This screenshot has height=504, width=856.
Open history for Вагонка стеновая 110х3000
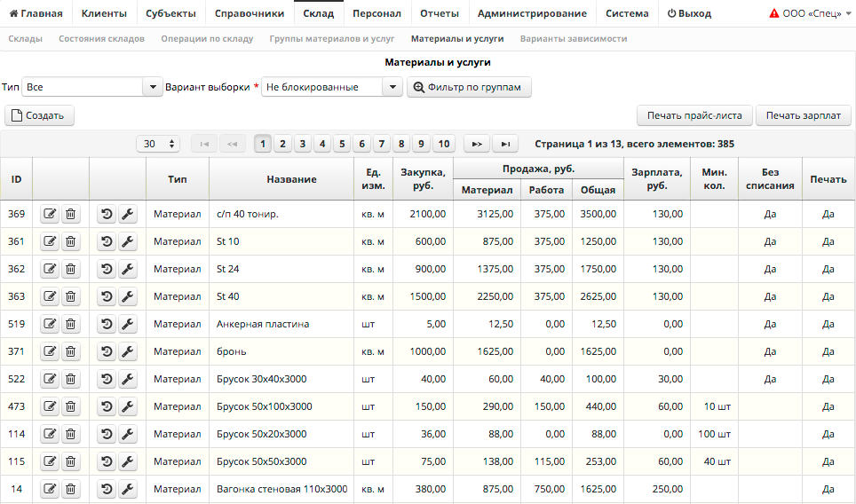pos(107,489)
